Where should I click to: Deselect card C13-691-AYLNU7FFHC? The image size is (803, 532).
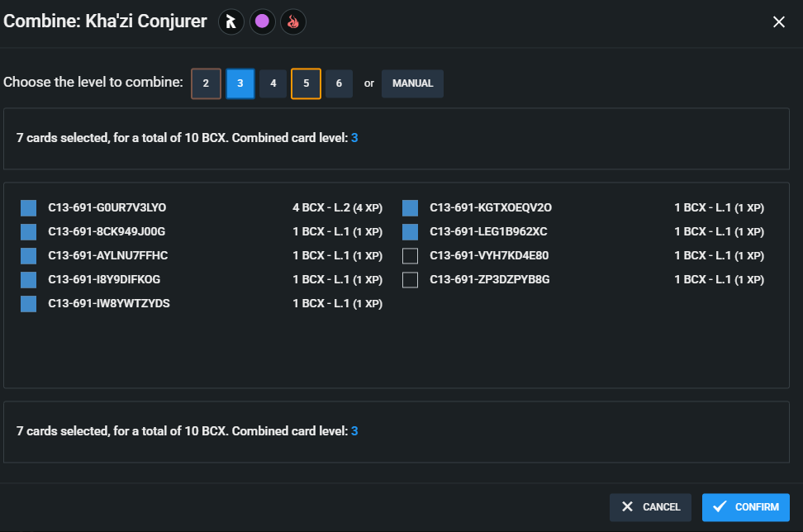point(29,256)
